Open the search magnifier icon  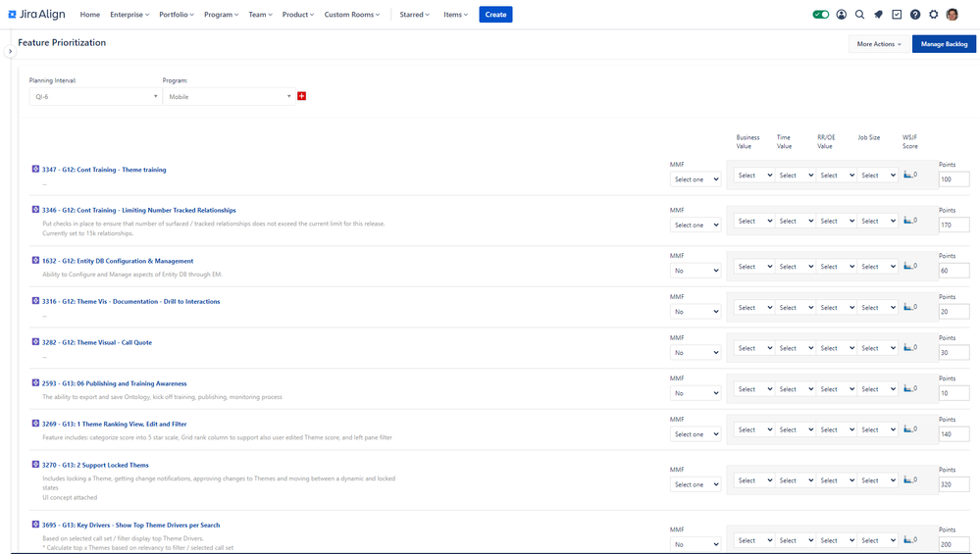click(x=860, y=15)
